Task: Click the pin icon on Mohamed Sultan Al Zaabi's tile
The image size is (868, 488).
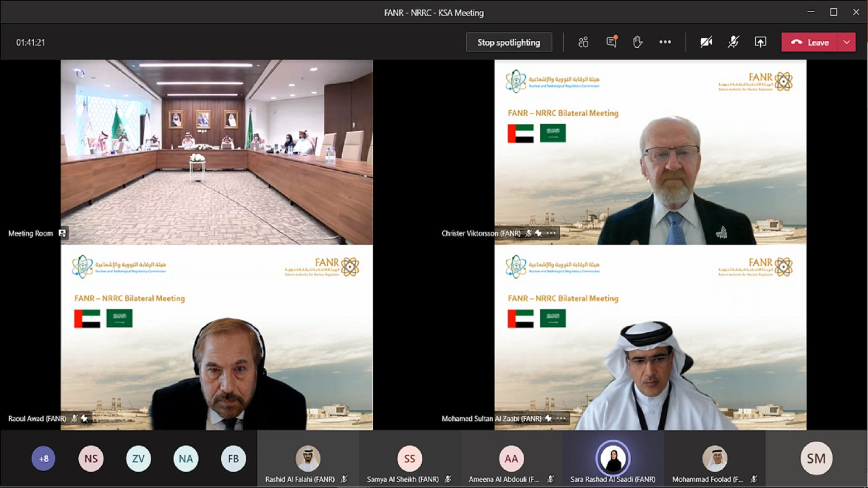Action: coord(548,419)
